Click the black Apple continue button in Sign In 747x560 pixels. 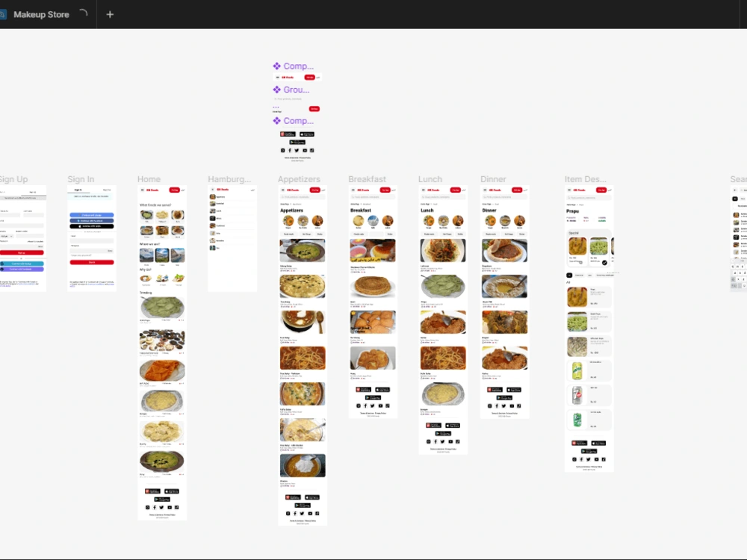point(92,226)
